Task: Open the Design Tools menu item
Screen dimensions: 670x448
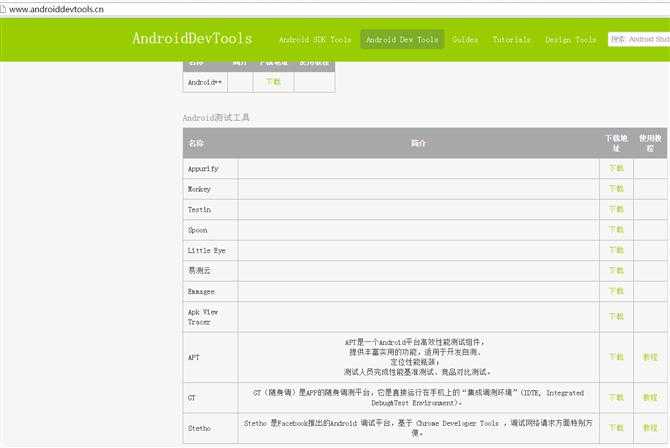Action: (x=570, y=40)
